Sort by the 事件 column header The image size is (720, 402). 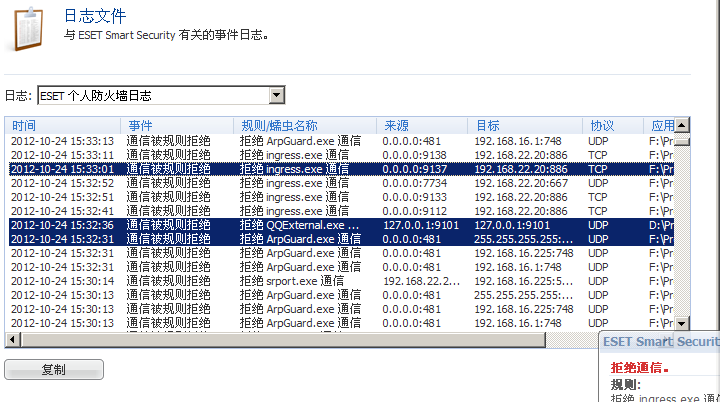tap(177, 125)
